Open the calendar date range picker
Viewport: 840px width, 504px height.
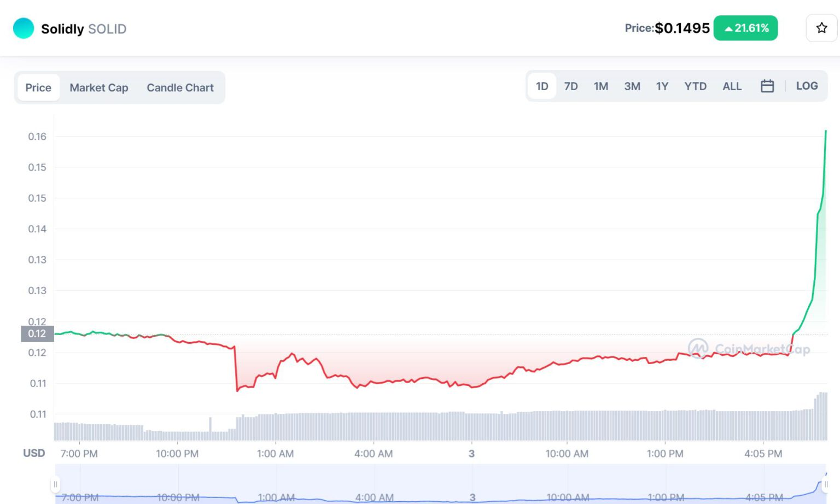click(x=767, y=86)
